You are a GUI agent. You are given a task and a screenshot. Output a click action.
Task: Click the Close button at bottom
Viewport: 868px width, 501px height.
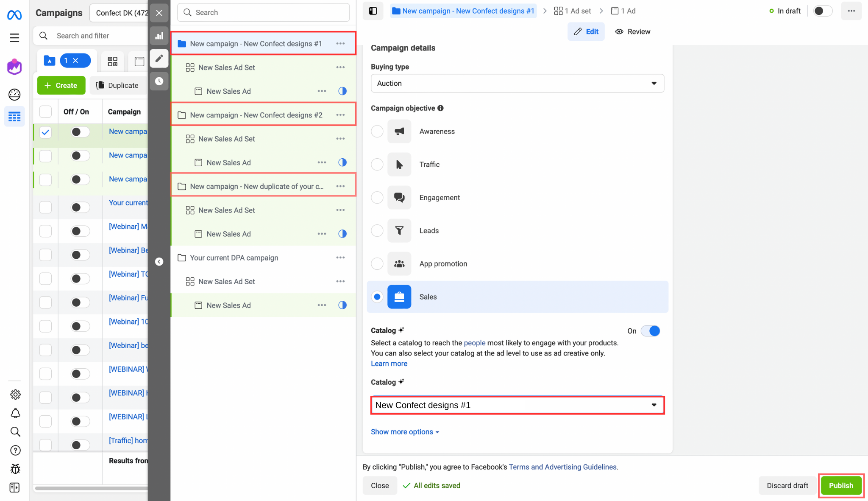[x=380, y=486]
